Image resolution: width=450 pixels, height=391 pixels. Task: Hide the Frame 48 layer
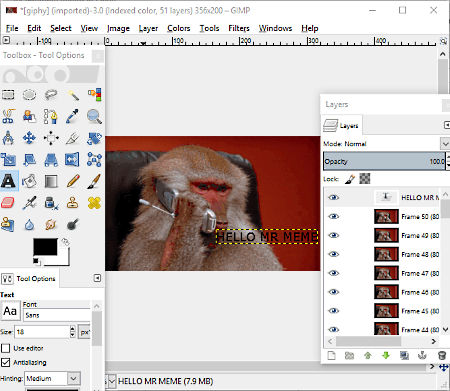click(333, 254)
